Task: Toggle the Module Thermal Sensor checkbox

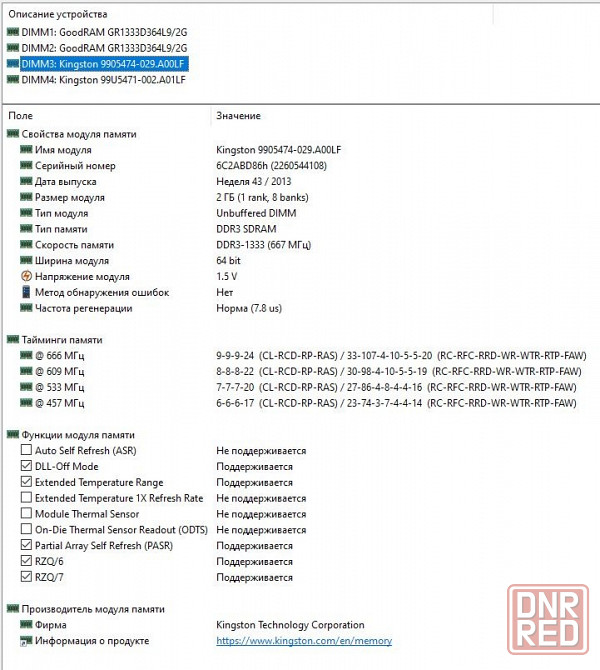Action: point(26,514)
